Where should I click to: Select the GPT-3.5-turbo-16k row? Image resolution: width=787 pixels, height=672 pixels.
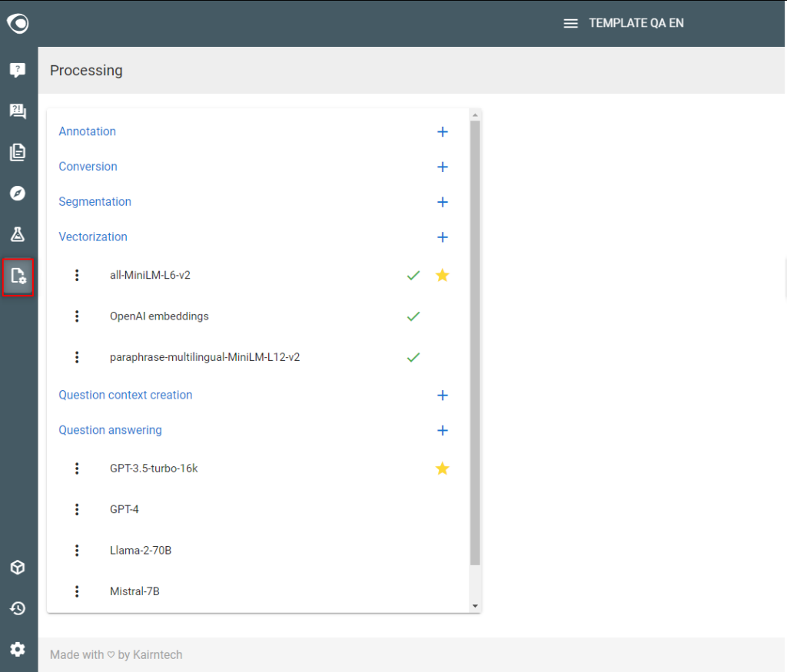pyautogui.click(x=258, y=468)
